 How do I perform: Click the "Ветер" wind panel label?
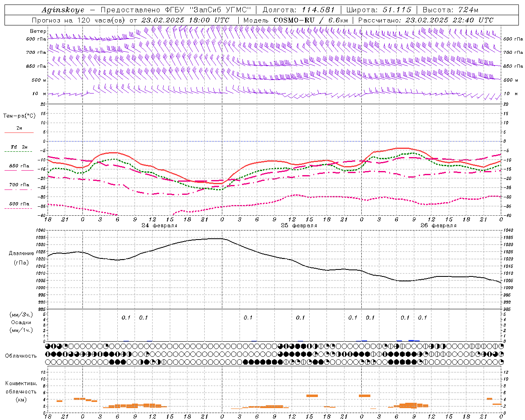click(x=38, y=31)
